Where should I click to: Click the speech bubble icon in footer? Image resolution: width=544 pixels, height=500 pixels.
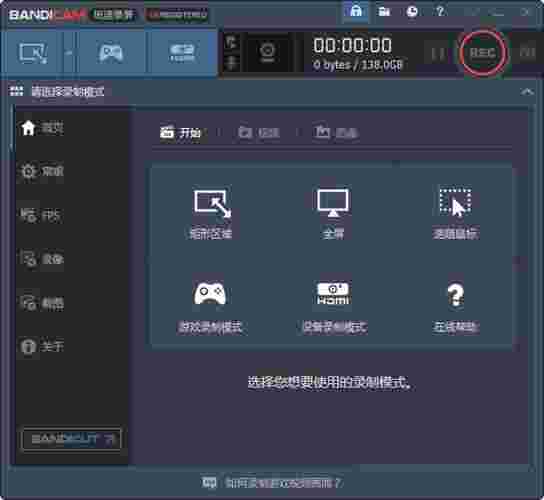(209, 483)
